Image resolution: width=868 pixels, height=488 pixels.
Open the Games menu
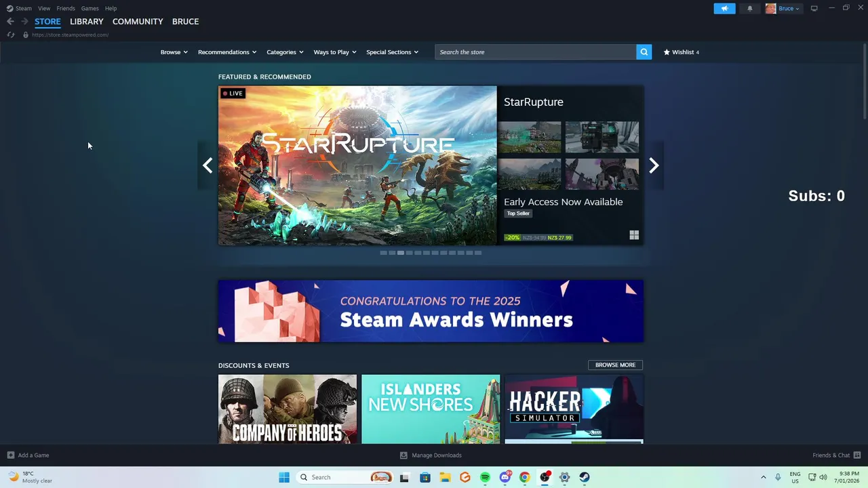90,8
